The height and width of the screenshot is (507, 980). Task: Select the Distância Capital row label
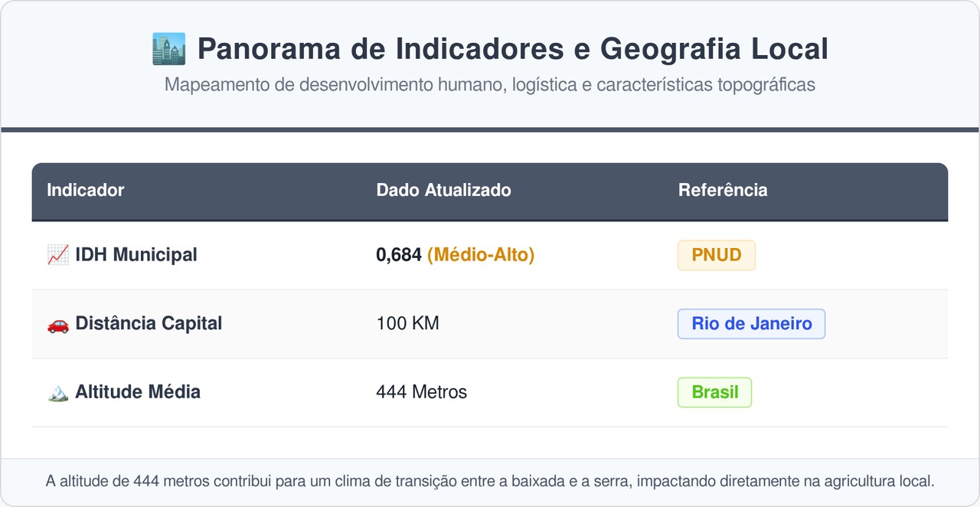[x=148, y=324]
